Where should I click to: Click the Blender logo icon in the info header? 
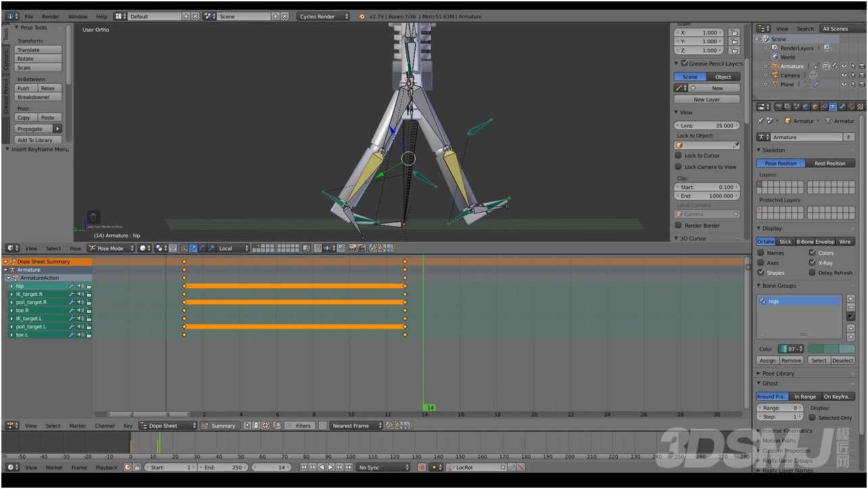pos(361,16)
